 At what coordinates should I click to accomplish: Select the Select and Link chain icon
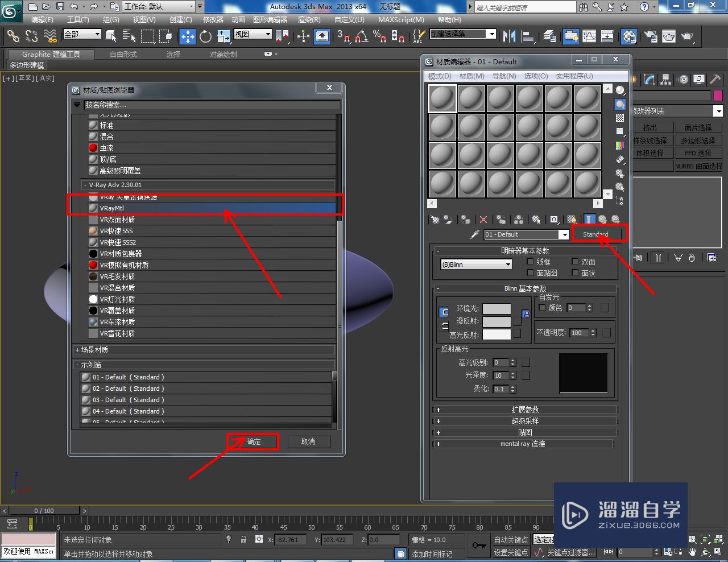(13, 36)
